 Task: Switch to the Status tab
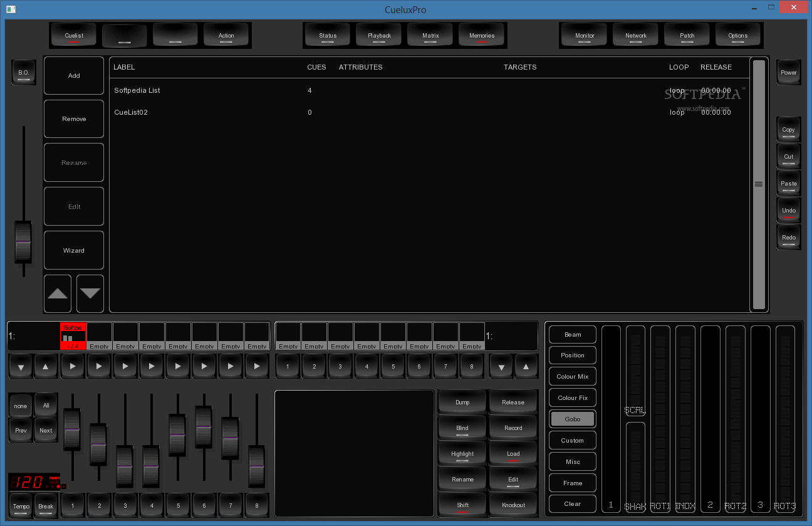328,36
